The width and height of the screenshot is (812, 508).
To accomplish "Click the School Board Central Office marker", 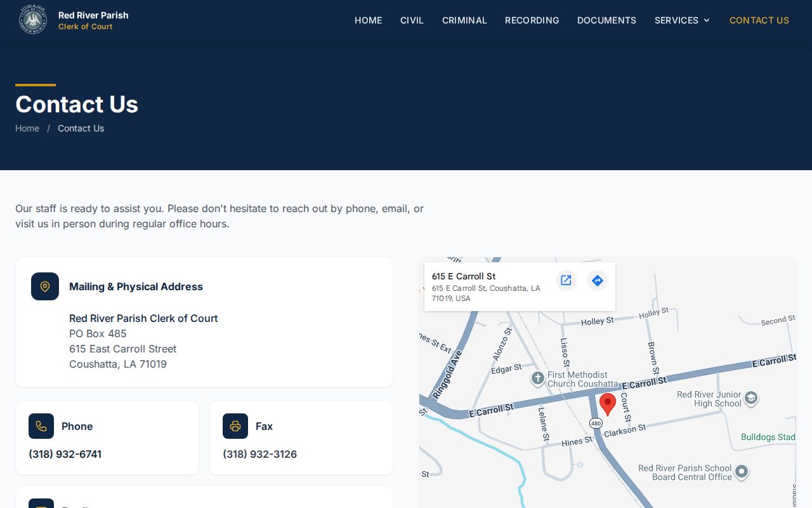I will (x=741, y=472).
